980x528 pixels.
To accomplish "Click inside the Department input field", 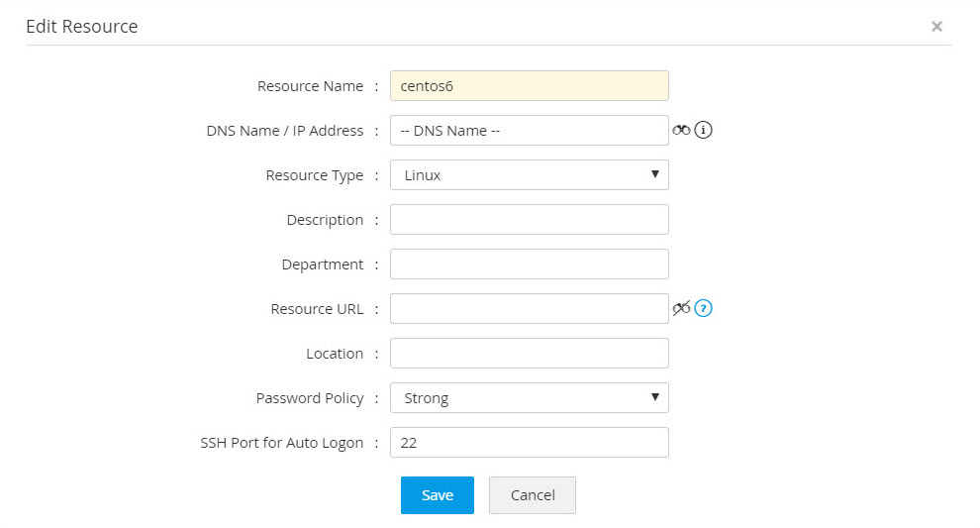I will (x=529, y=264).
